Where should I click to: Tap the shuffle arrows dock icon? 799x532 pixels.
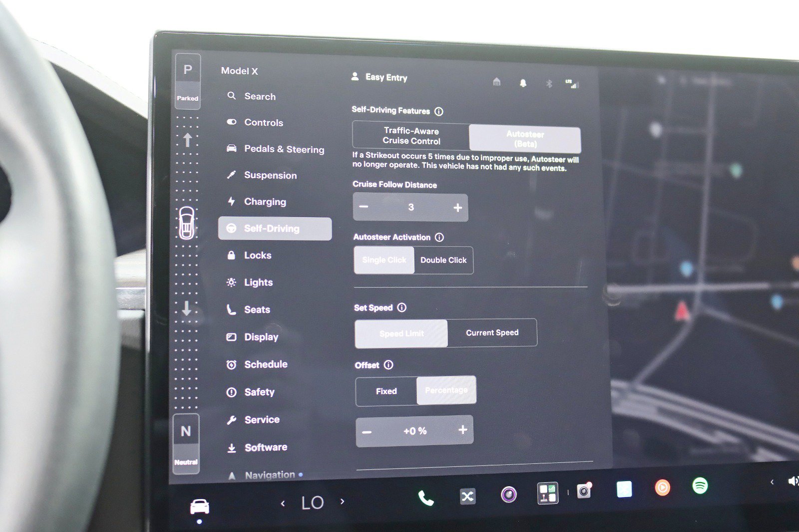[x=467, y=496]
